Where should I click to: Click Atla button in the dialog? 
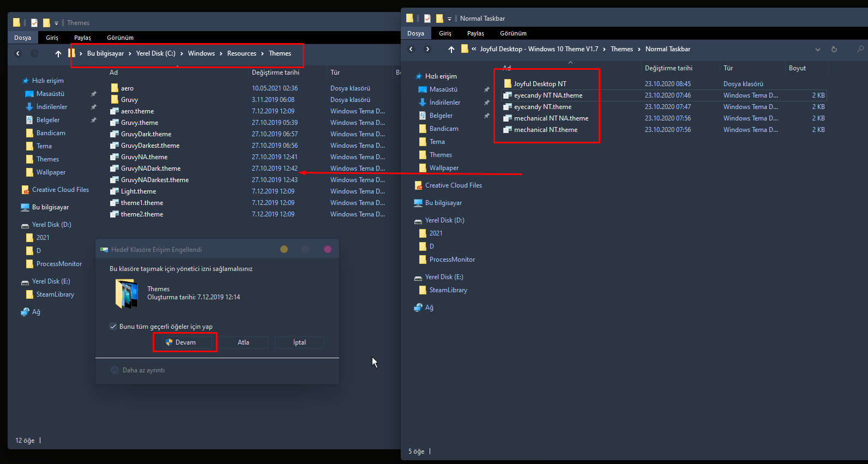pos(243,342)
